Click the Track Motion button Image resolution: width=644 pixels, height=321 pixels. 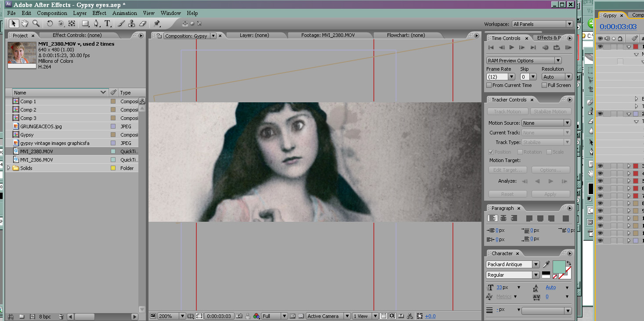[x=507, y=112]
